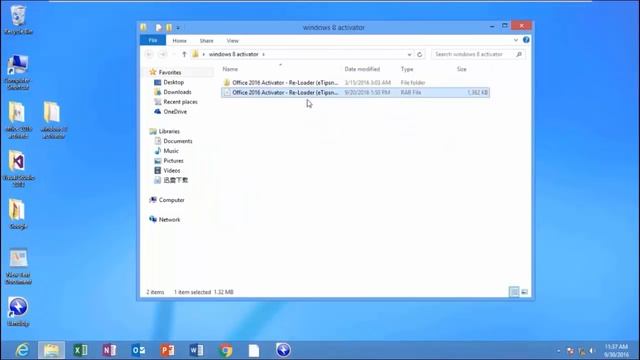This screenshot has height=360, width=640.
Task: Select the Office 2016 Activator file folder row
Action: [x=355, y=82]
